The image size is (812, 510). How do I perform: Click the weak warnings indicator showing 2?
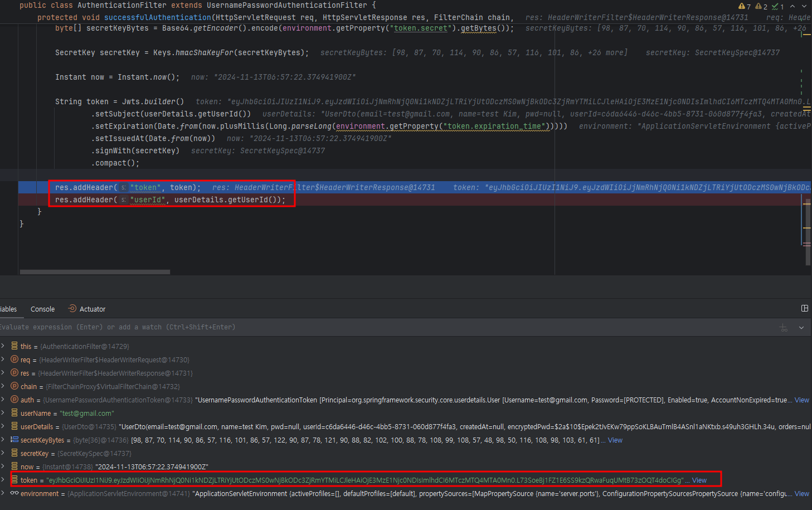(x=761, y=6)
